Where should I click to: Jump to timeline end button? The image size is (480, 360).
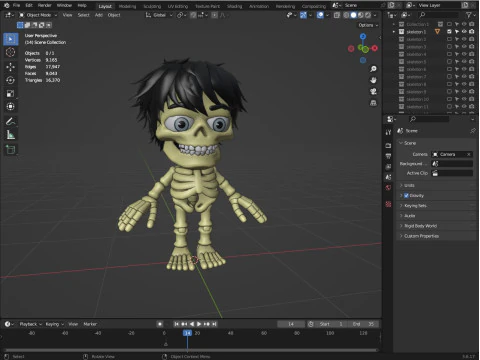(x=214, y=324)
